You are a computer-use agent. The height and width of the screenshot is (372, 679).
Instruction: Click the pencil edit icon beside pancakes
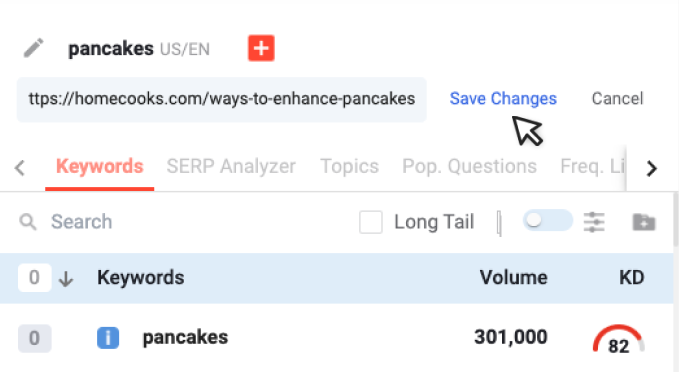33,48
